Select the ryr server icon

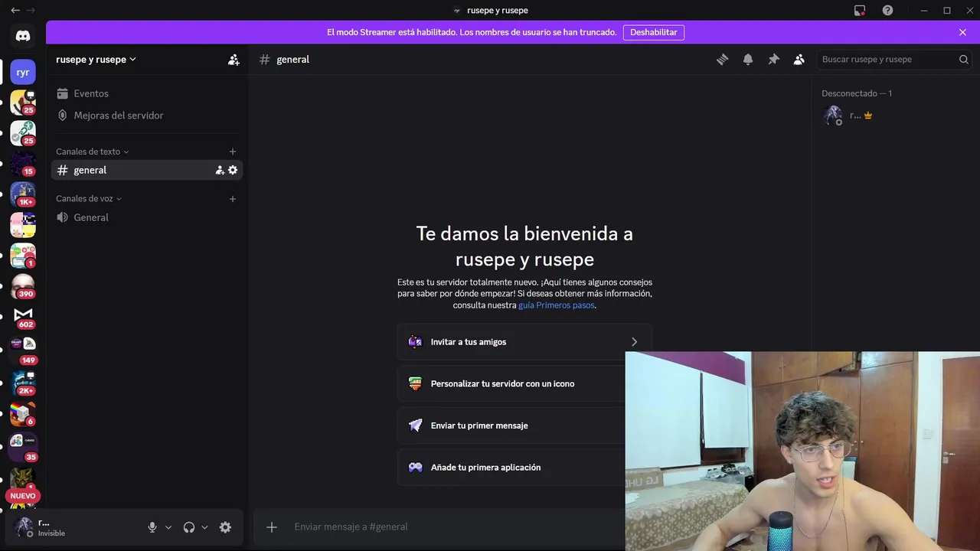(23, 73)
